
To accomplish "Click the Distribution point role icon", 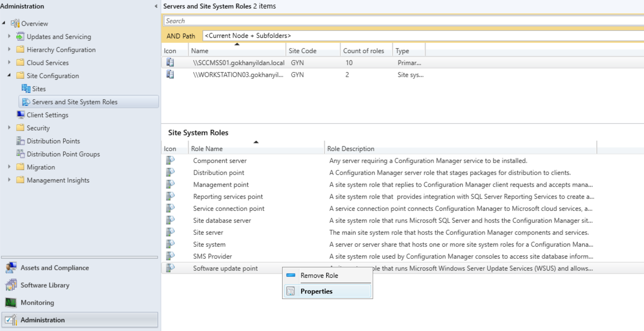I will 170,172.
